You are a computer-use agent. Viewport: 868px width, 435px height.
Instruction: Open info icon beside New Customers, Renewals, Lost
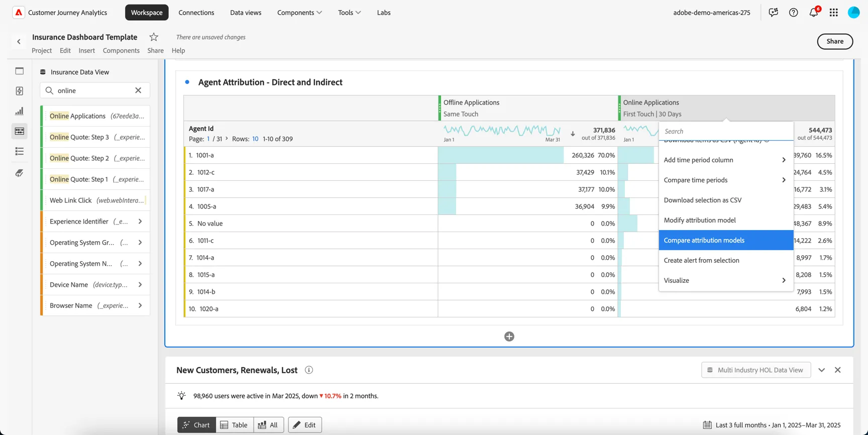pyautogui.click(x=309, y=370)
